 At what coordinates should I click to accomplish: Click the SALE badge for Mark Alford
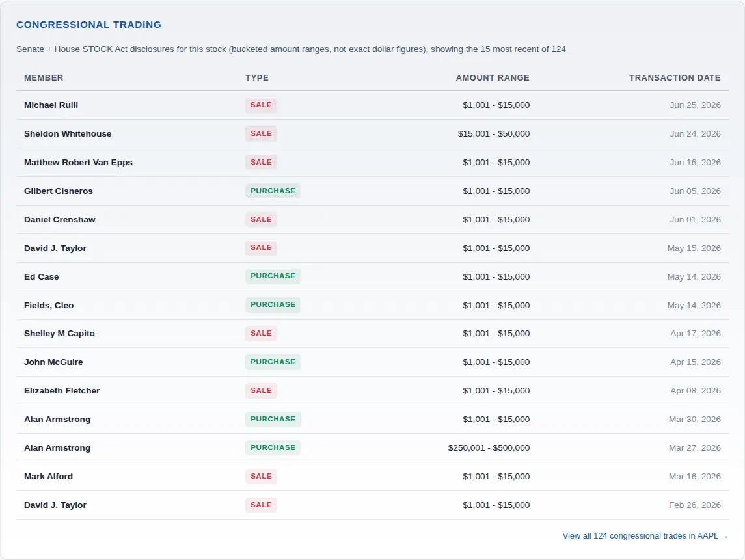[262, 476]
